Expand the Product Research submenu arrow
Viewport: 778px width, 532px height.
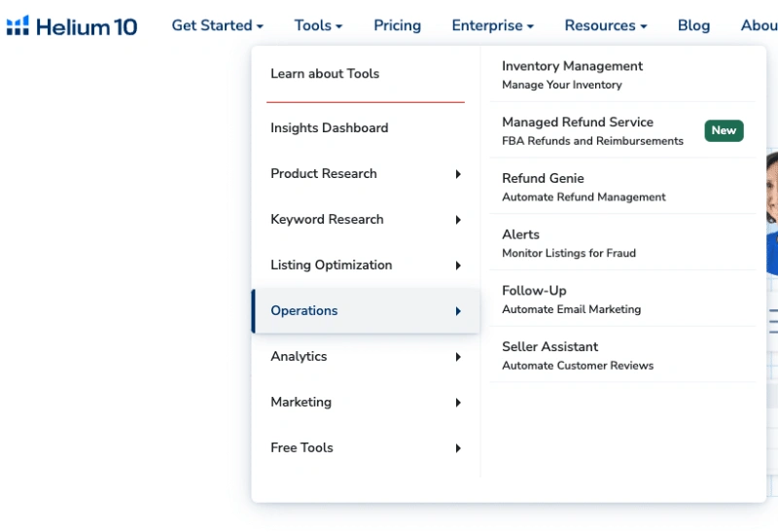[x=458, y=174]
